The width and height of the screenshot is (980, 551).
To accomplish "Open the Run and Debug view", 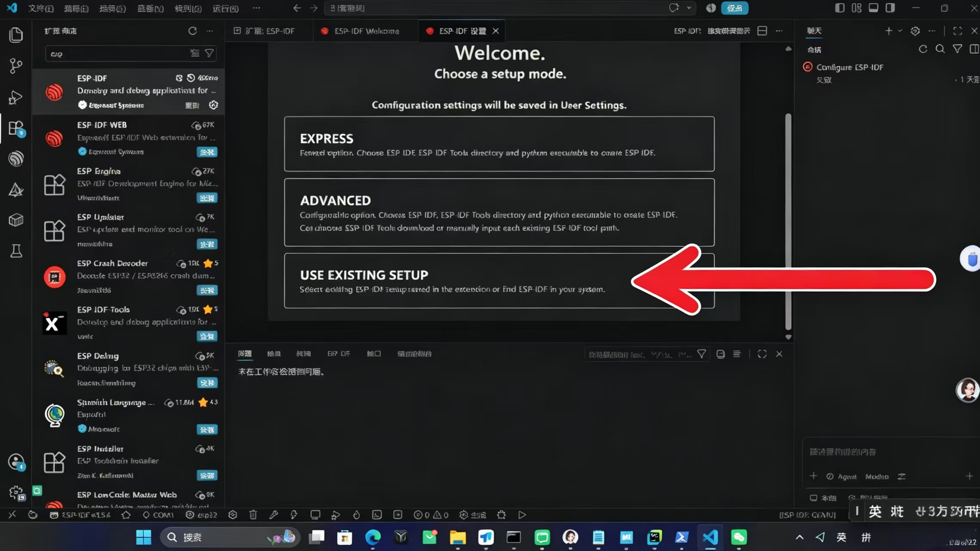I will click(x=16, y=97).
